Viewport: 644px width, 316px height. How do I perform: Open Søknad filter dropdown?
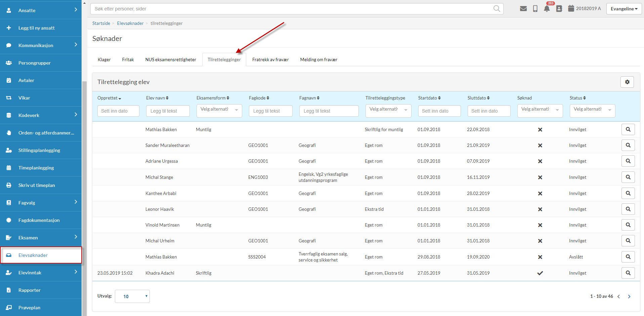tap(540, 111)
